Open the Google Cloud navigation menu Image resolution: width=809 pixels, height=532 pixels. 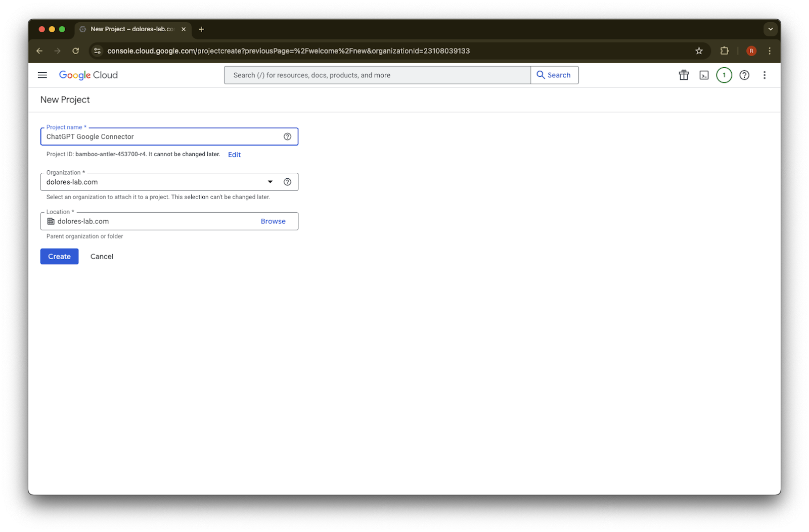[42, 75]
